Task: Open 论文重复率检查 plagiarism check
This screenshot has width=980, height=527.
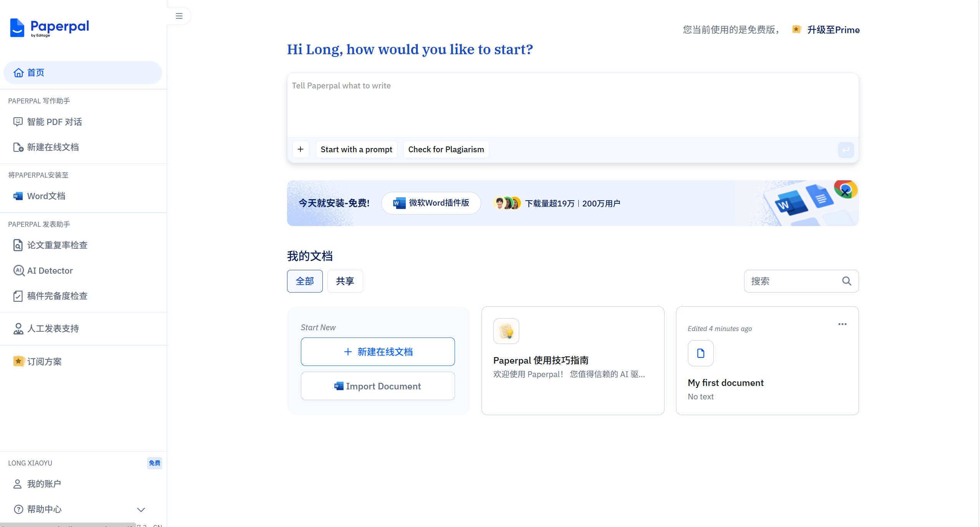Action: (57, 245)
